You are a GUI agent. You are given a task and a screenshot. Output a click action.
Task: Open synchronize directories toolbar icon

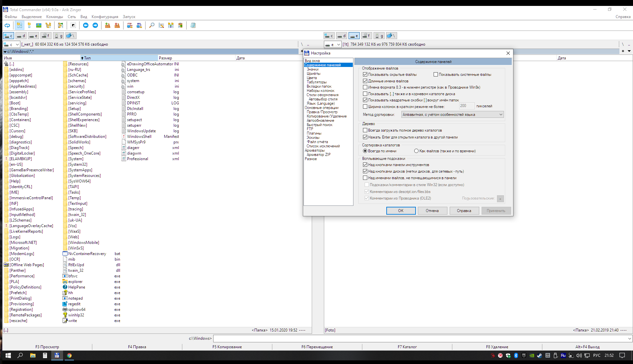pyautogui.click(x=171, y=25)
